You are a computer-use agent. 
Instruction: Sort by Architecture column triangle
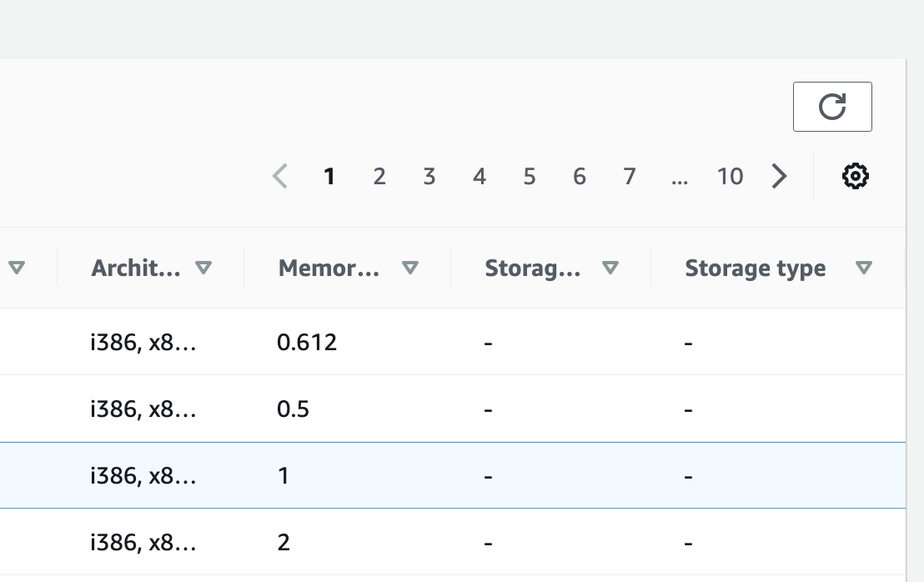point(203,268)
